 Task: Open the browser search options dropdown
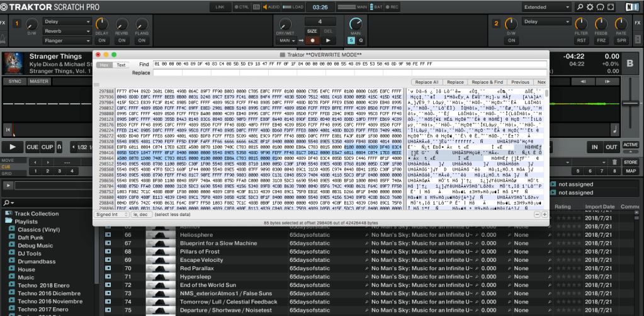[8, 203]
